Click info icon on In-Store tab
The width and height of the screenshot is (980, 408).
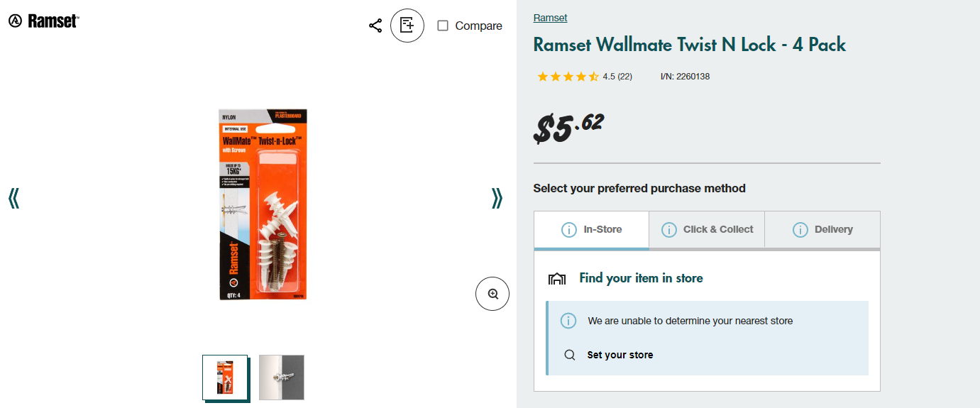click(x=568, y=230)
